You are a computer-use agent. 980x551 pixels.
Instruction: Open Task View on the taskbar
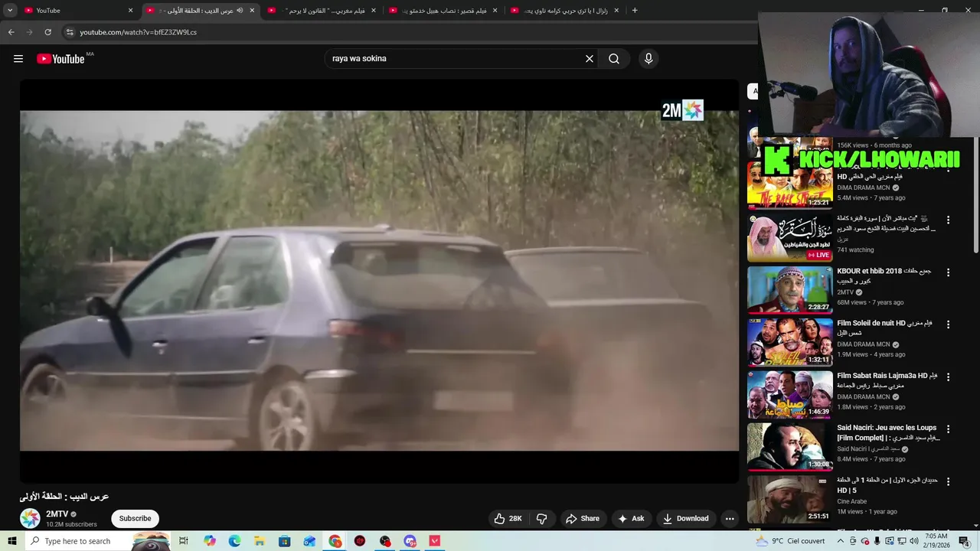pos(184,541)
